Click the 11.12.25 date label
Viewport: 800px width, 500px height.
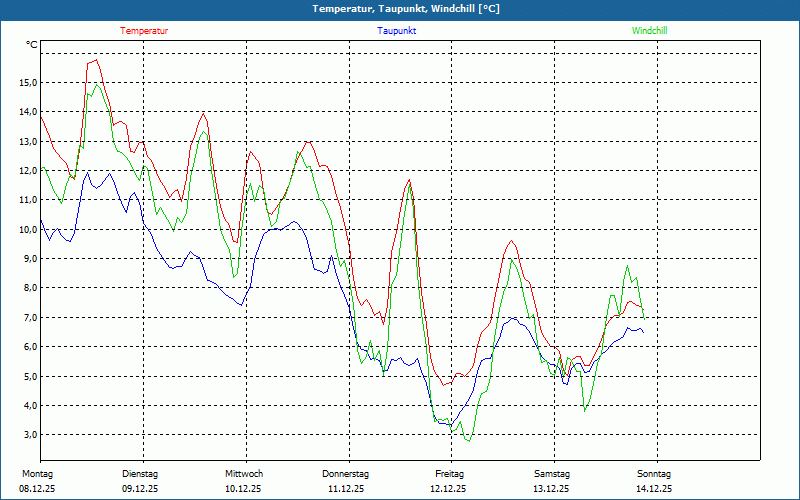pyautogui.click(x=346, y=489)
